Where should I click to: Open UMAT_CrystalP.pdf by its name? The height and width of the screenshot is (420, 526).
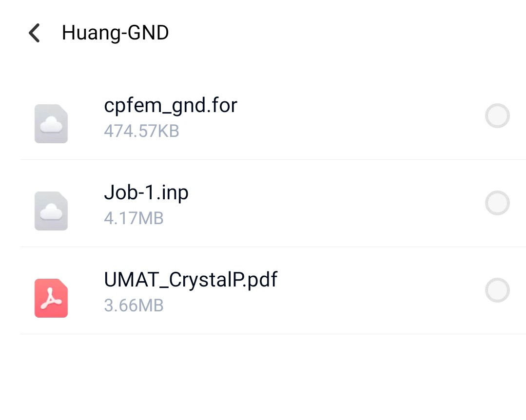(191, 279)
